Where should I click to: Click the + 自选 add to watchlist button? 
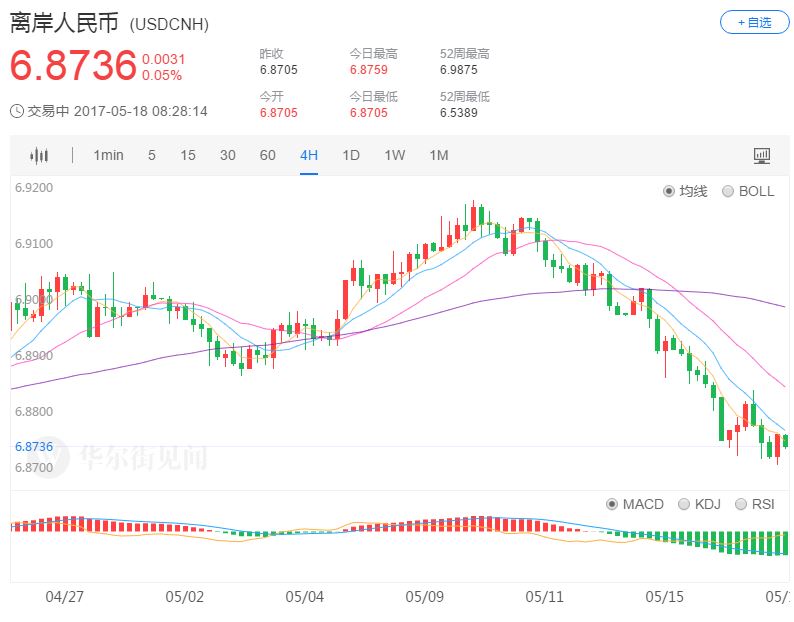(x=754, y=22)
